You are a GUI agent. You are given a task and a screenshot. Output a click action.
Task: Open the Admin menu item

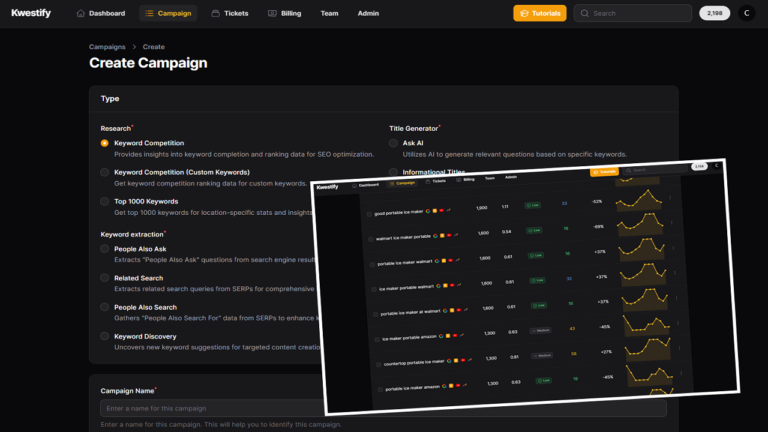click(x=368, y=14)
